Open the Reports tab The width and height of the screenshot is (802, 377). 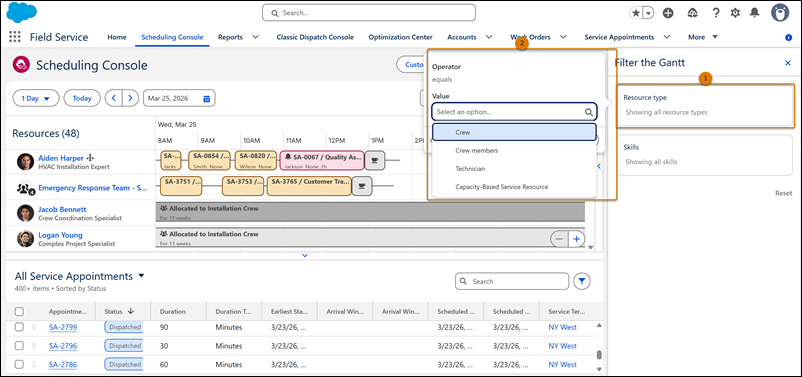tap(230, 37)
